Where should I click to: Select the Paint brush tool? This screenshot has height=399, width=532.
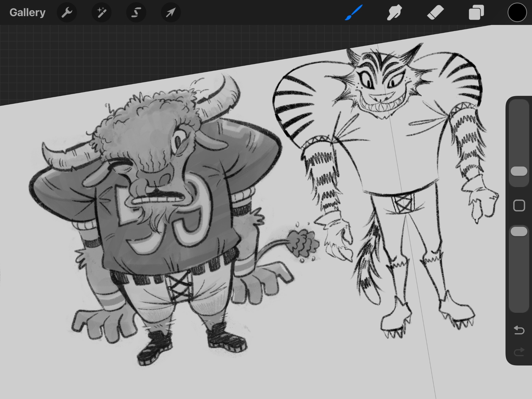(x=354, y=12)
